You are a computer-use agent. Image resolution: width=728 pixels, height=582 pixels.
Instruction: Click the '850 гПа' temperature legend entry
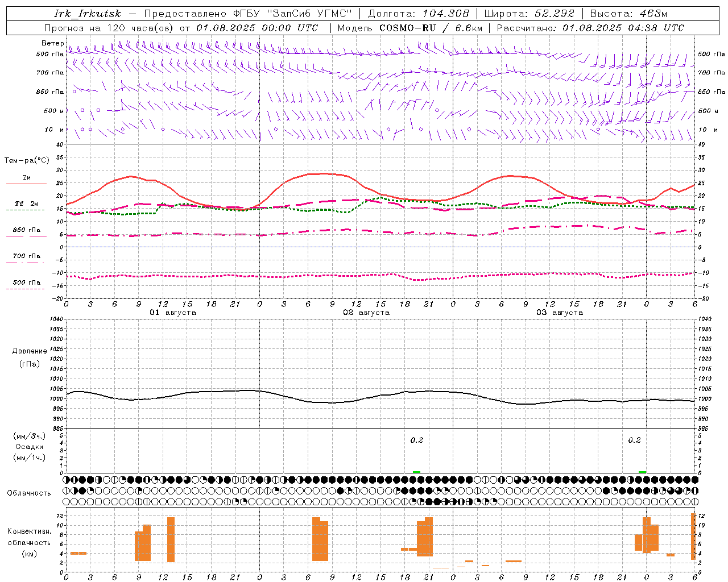26,230
